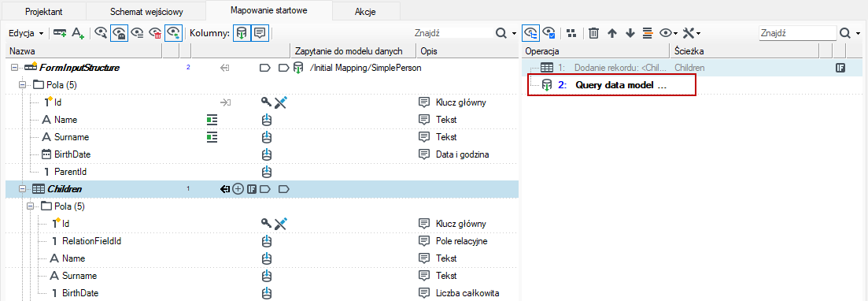Click the Data i godzina description text
Image resolution: width=868 pixels, height=301 pixels.
(462, 154)
